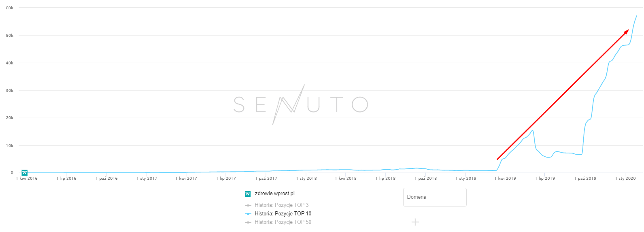The height and width of the screenshot is (232, 644).
Task: Click the plus icon to add domain
Action: point(415,222)
